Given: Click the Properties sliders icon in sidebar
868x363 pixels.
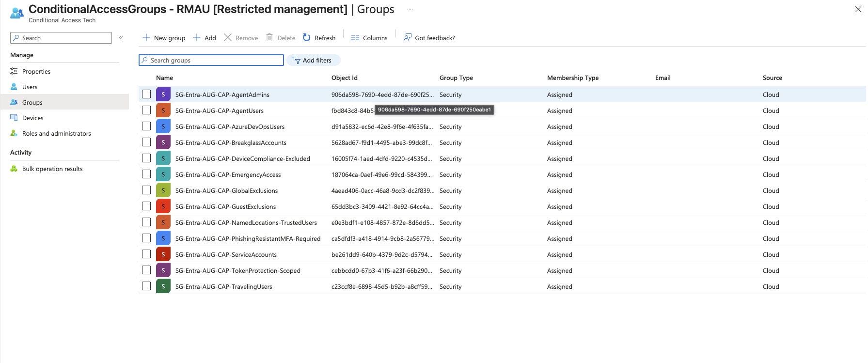Looking at the screenshot, I should [x=14, y=71].
